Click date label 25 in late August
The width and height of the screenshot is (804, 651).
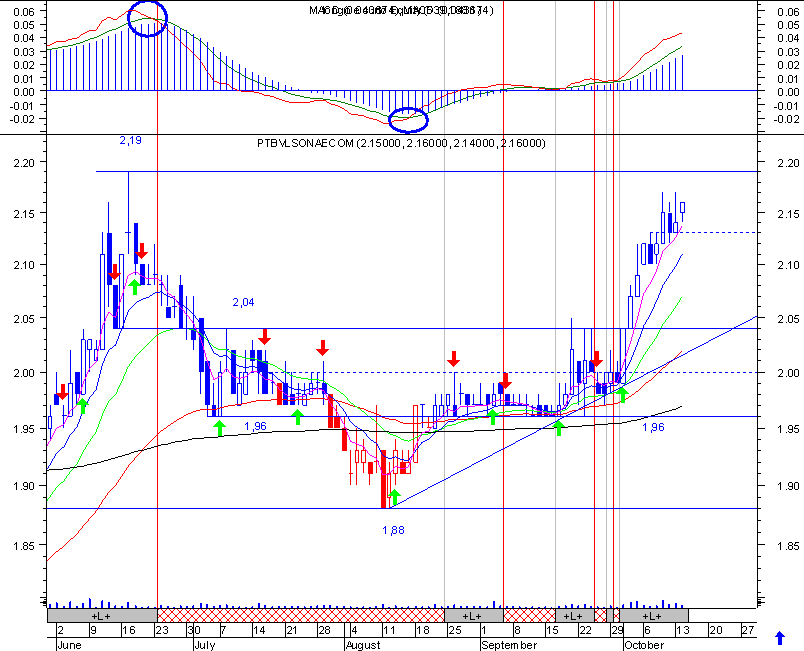(455, 630)
